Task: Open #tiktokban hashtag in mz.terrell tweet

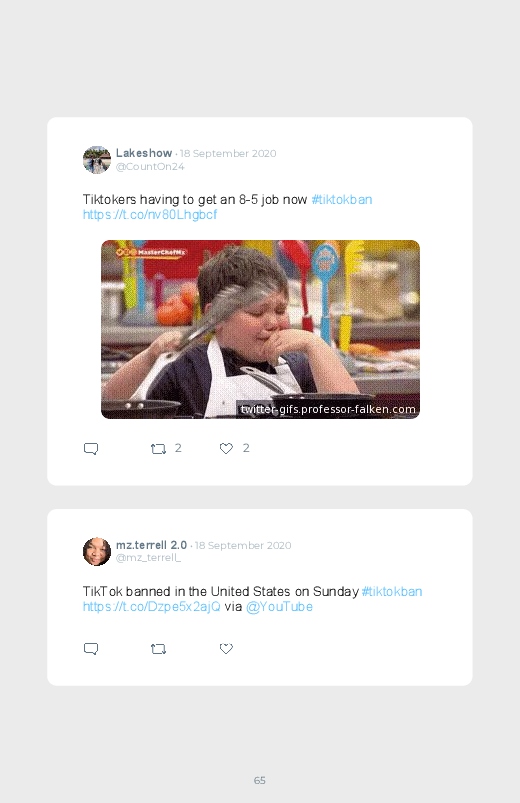Action: coord(392,591)
